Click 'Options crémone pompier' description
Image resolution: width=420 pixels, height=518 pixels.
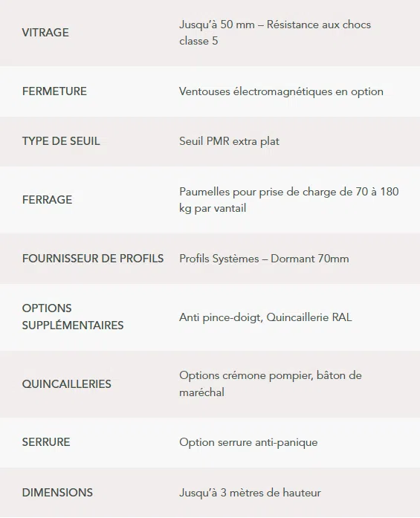click(246, 375)
